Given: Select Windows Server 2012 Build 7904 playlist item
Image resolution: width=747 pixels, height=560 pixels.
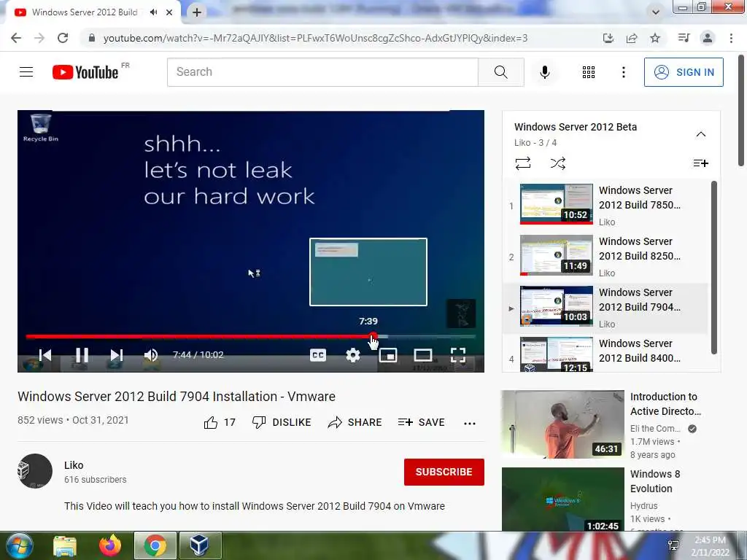Looking at the screenshot, I should pyautogui.click(x=606, y=307).
